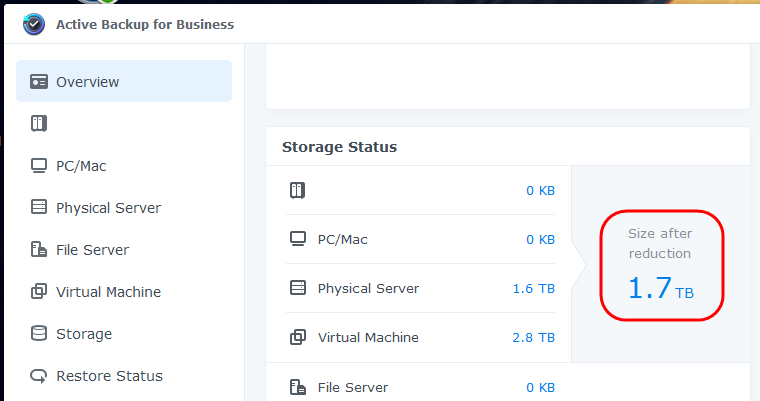
Task: Click the PC/Mac monitor icon in Storage Status
Action: [298, 239]
